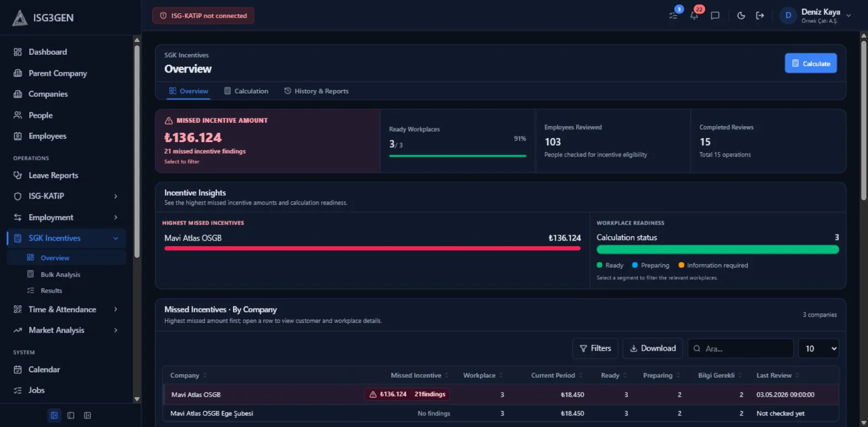This screenshot has width=868, height=427.
Task: Click the Dashboard grid icon in sidebar
Action: pyautogui.click(x=18, y=52)
